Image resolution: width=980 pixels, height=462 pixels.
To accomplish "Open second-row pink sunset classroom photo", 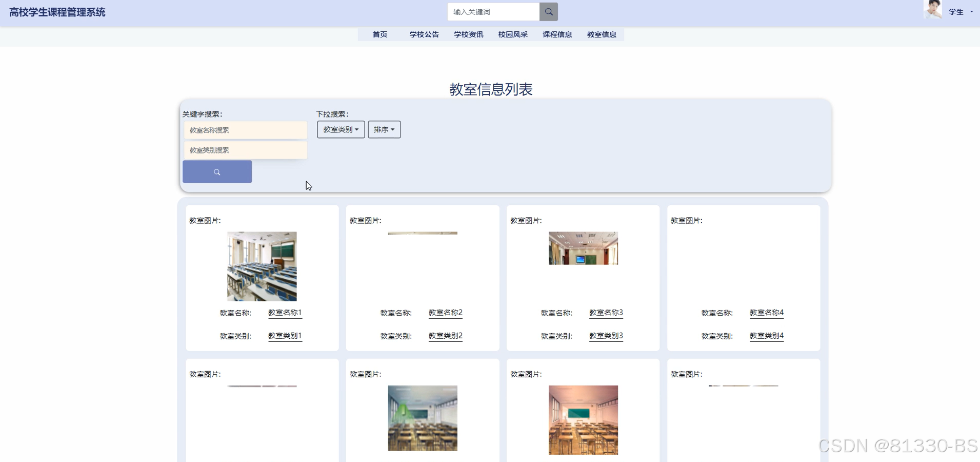I will point(583,420).
